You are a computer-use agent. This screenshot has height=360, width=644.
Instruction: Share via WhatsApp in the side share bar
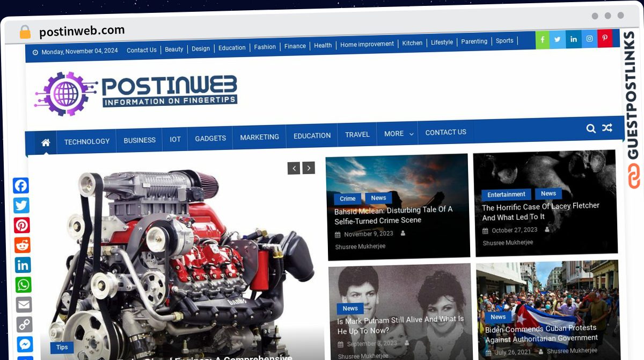click(24, 285)
